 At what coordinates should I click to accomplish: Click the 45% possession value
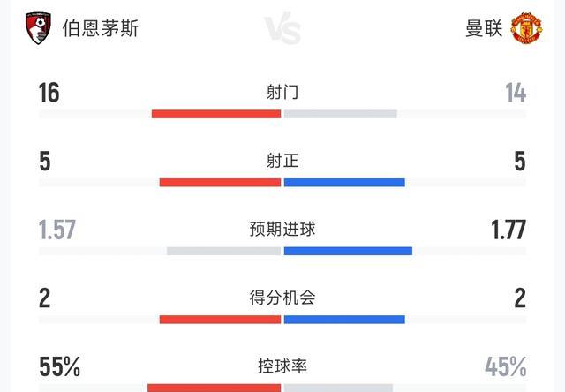point(505,366)
